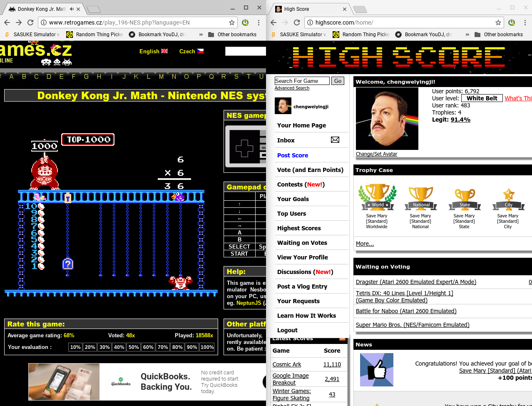This screenshot has height=406, width=532.
Task: Expand hidden bookmarks in the left window
Action: tap(201, 35)
